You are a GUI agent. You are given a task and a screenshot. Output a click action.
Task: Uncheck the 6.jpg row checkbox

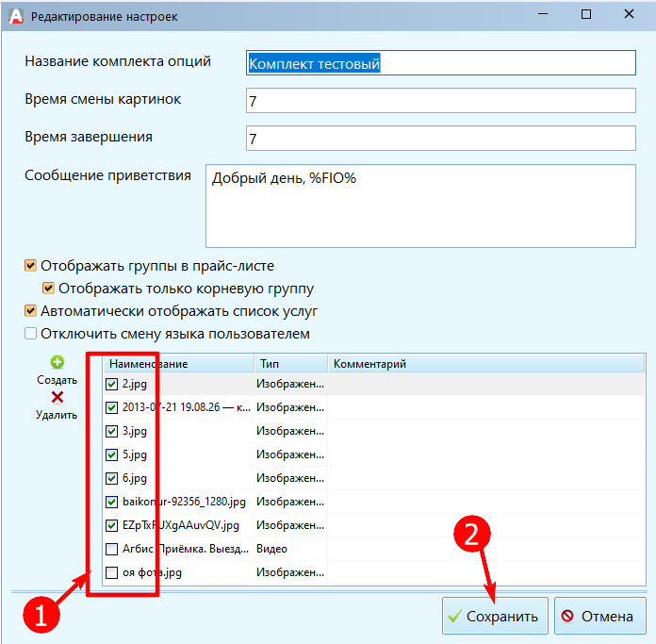click(112, 478)
